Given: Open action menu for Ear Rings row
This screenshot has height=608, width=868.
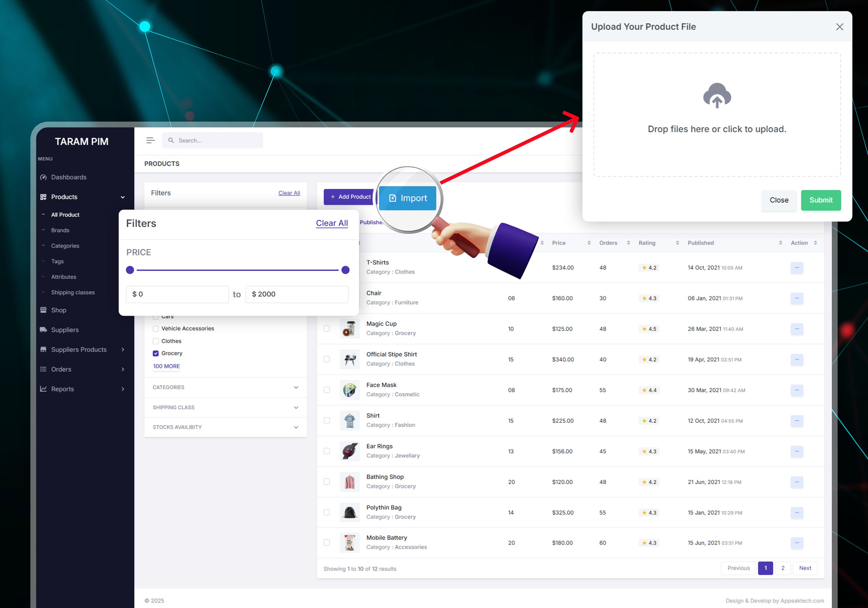Looking at the screenshot, I should point(797,451).
